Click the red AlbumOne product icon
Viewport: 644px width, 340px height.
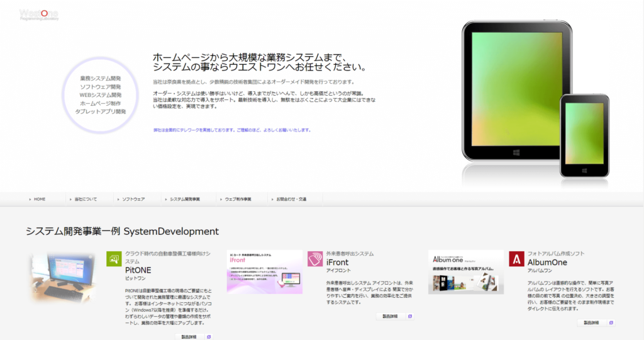516,259
